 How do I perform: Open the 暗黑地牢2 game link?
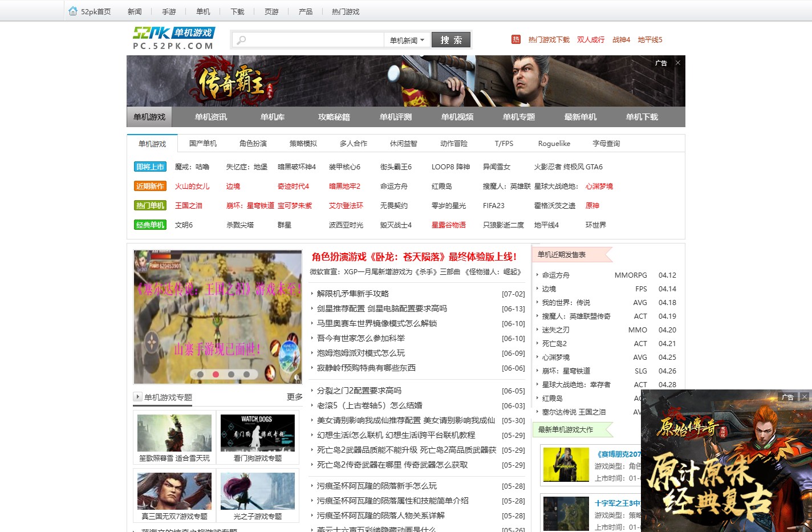point(344,186)
